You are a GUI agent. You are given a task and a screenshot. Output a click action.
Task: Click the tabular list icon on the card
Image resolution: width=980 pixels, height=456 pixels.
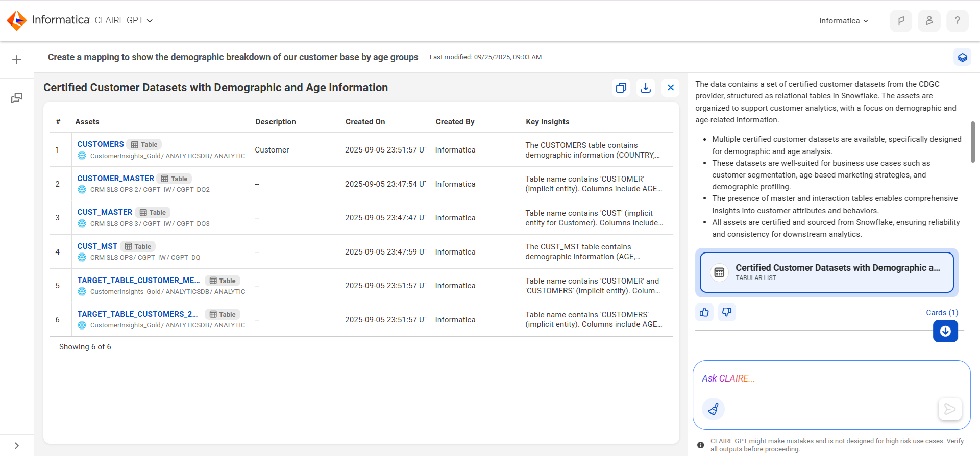(x=719, y=272)
